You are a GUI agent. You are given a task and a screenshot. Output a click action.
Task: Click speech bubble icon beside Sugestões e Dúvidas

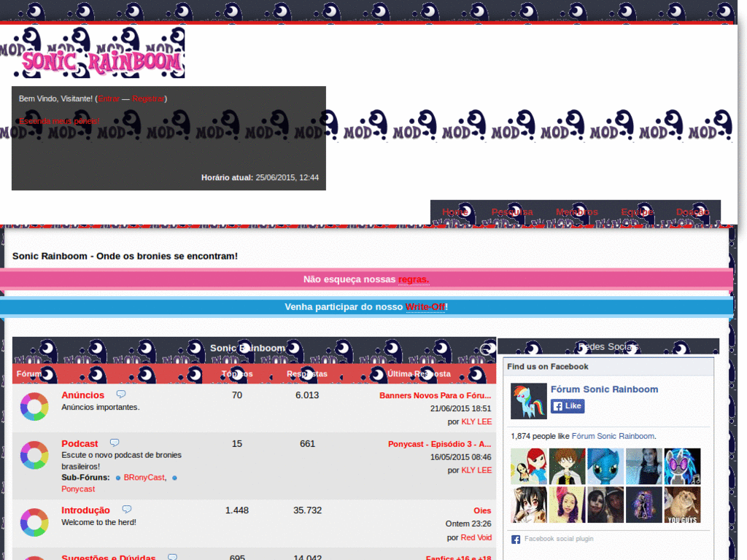(x=172, y=557)
